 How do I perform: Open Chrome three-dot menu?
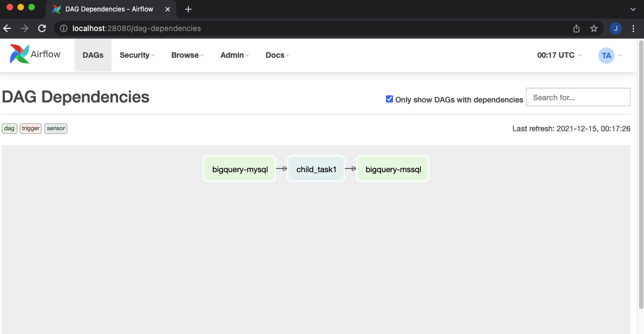click(633, 28)
